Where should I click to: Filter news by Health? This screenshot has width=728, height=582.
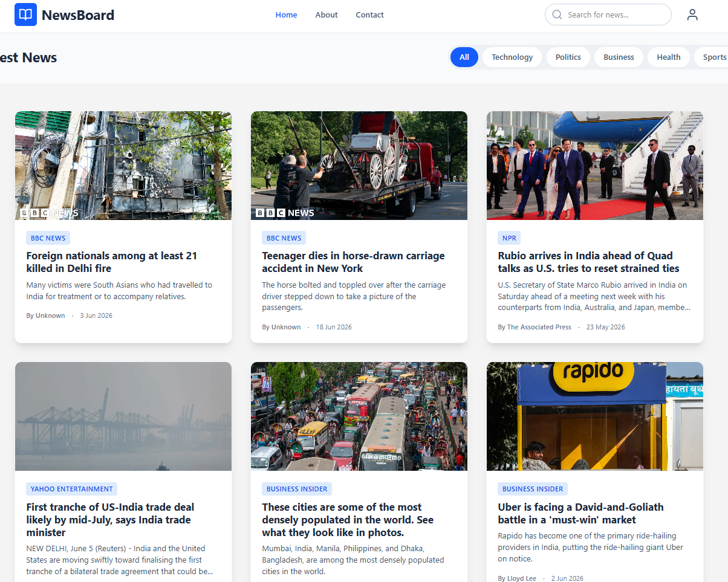pyautogui.click(x=669, y=57)
